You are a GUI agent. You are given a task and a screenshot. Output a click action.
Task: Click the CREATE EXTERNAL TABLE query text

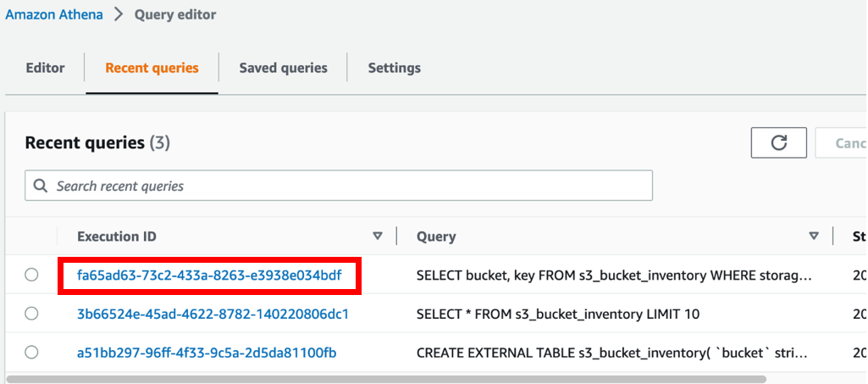pyautogui.click(x=614, y=353)
